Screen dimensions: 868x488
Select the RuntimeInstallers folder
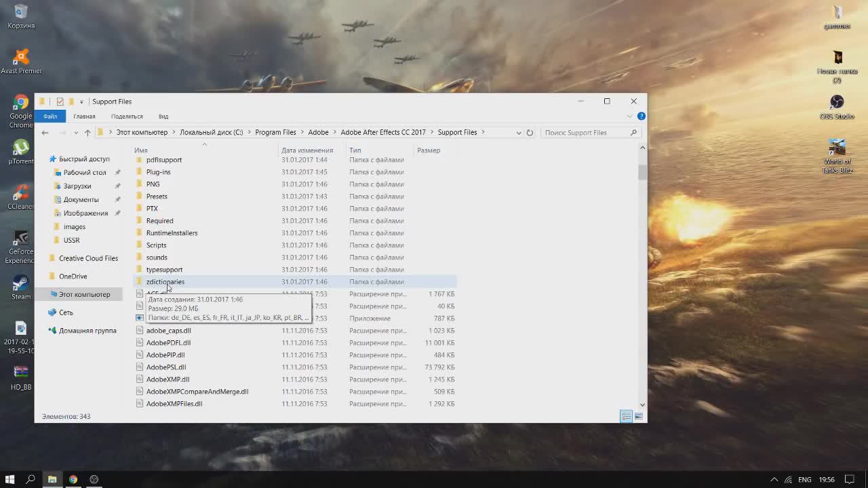[172, 233]
